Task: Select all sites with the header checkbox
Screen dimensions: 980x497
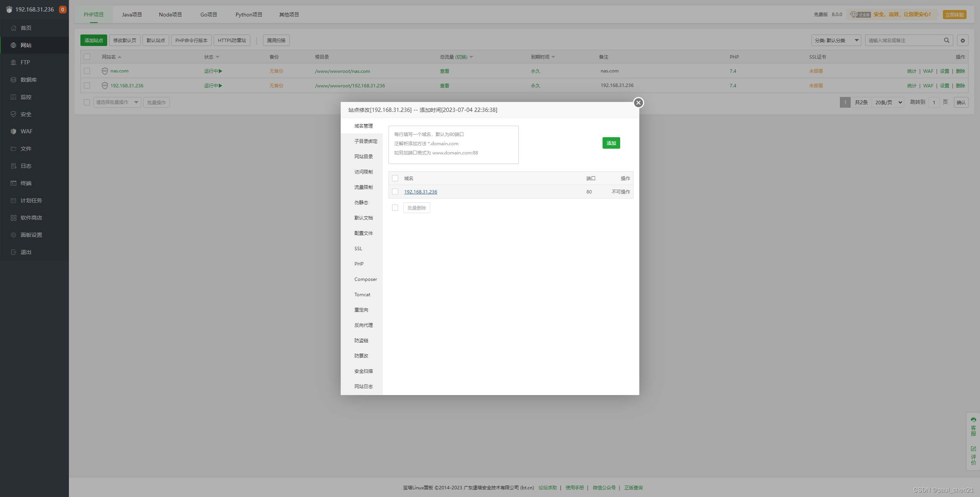Action: coord(87,57)
